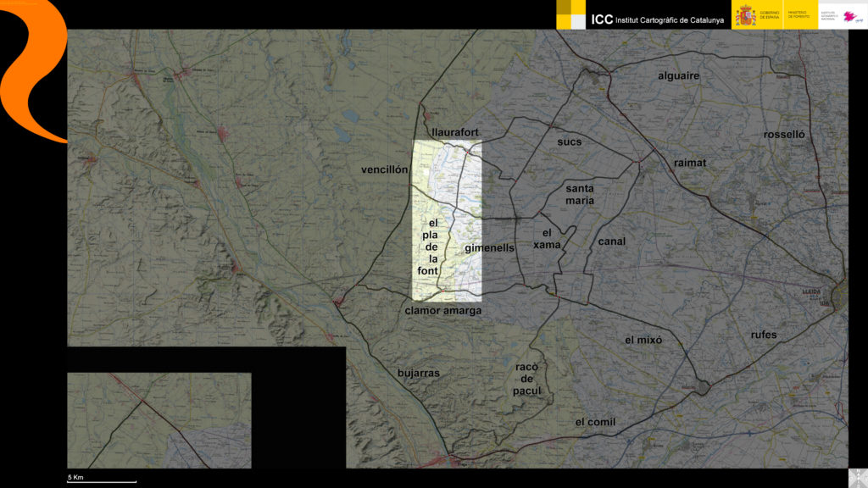Click the 5 Km scale bar
Viewport: 868px width, 488px height.
[101, 480]
